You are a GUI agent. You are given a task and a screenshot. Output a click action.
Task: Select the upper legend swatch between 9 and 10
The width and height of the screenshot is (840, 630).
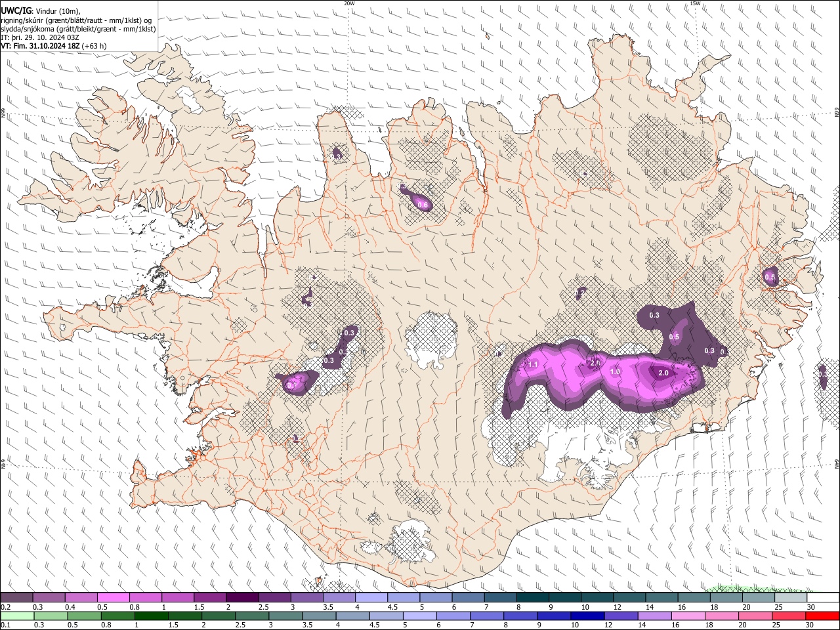tap(564, 598)
